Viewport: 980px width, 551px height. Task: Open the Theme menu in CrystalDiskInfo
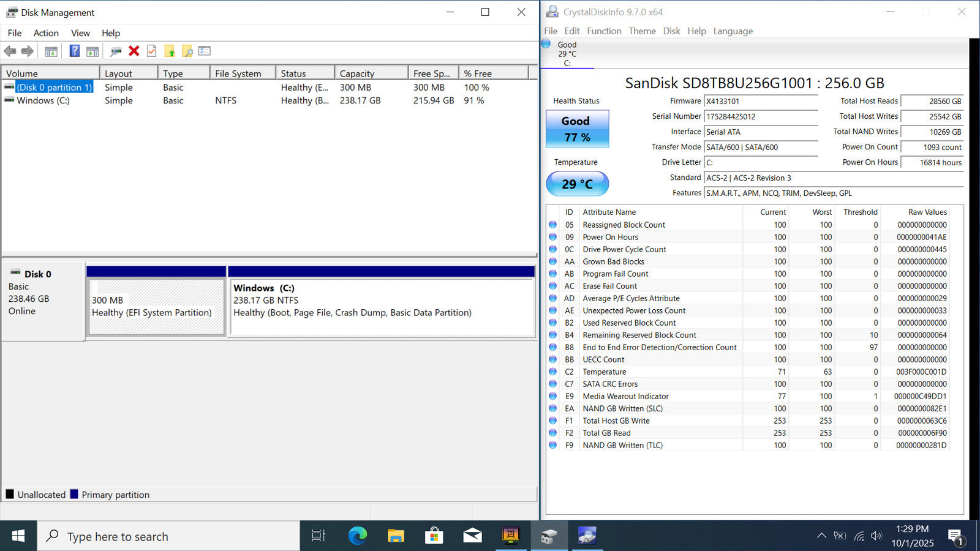click(x=641, y=31)
